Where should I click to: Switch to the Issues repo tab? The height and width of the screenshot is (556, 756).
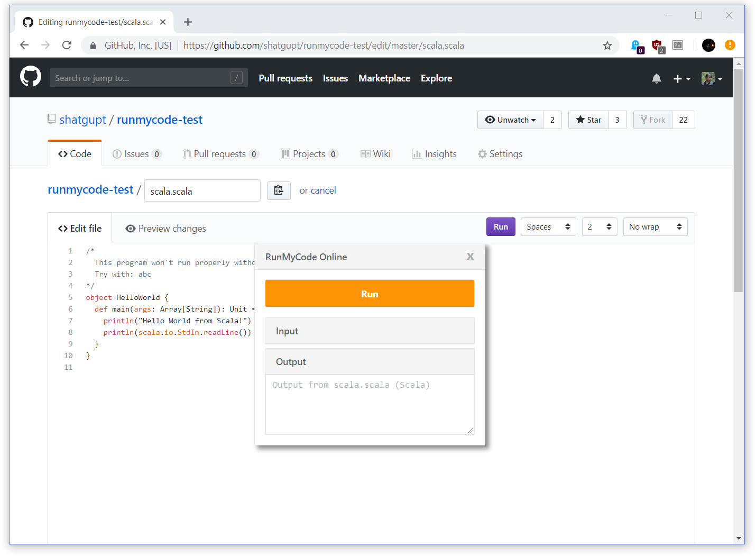click(x=137, y=153)
